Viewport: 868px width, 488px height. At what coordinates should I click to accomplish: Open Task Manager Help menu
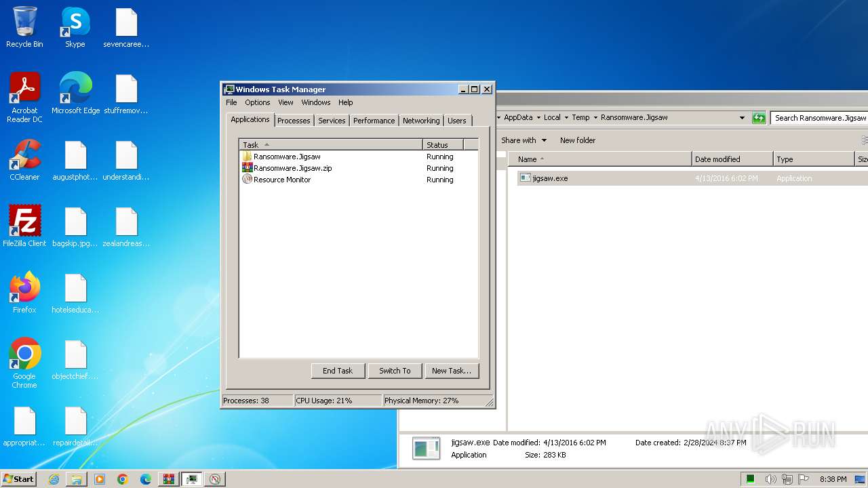tap(346, 102)
